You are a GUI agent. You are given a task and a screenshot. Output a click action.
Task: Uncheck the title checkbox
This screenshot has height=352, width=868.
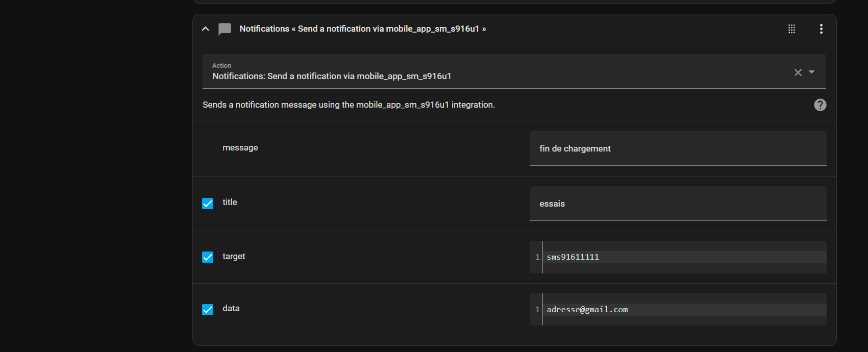pyautogui.click(x=208, y=204)
